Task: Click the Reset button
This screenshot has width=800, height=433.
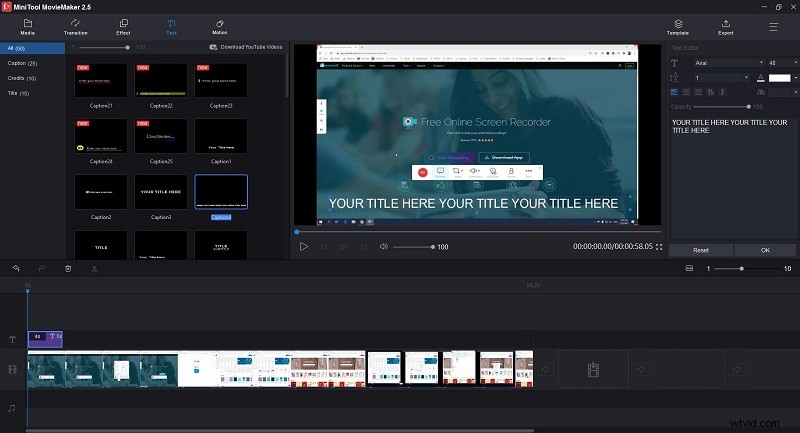Action: 701,250
